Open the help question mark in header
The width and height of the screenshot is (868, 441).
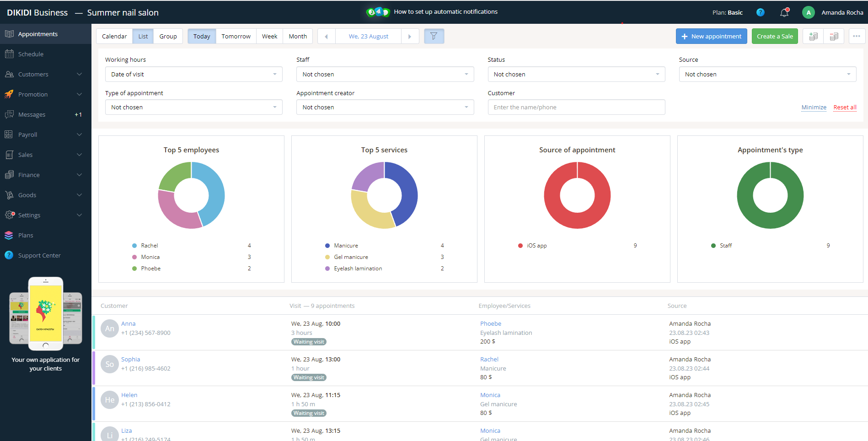(x=761, y=12)
